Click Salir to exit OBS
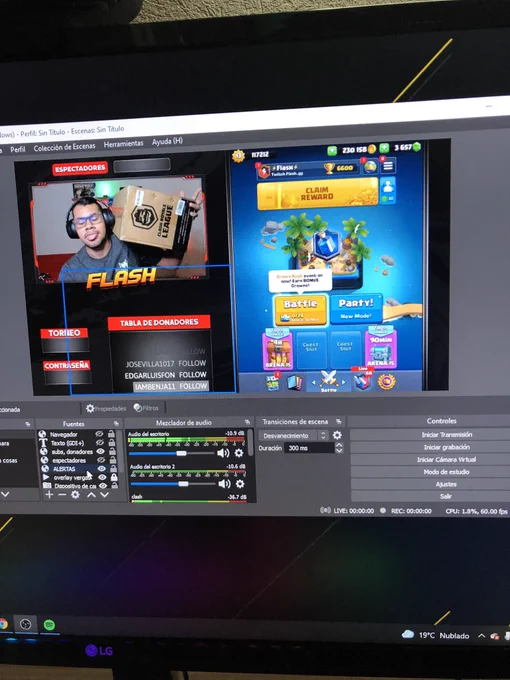 point(446,497)
